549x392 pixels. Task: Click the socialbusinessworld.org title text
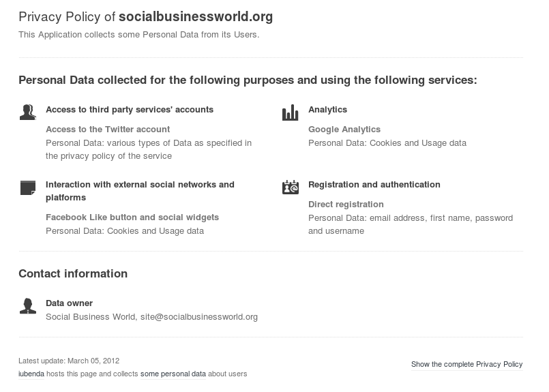point(196,17)
